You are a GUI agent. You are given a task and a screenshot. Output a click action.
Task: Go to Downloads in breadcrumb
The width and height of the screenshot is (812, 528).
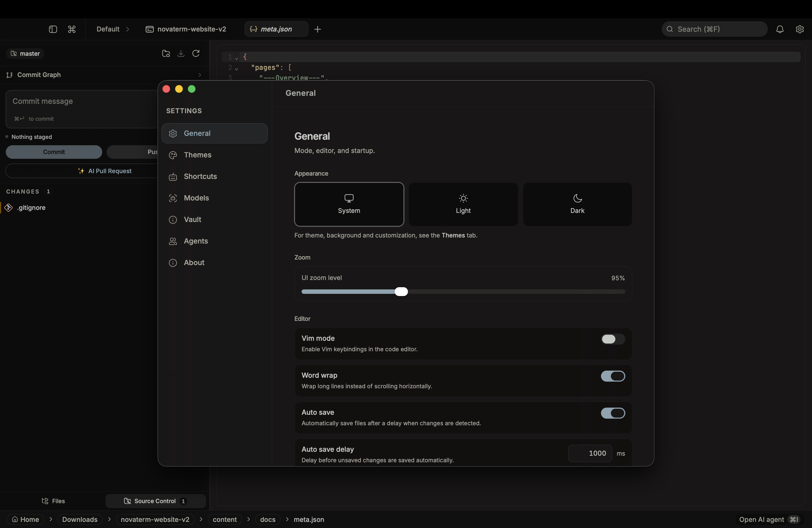(x=80, y=519)
